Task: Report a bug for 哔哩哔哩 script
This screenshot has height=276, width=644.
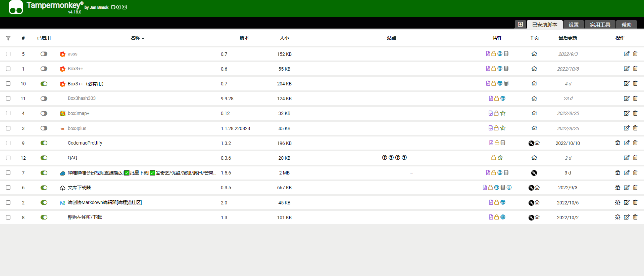Action: pyautogui.click(x=617, y=173)
